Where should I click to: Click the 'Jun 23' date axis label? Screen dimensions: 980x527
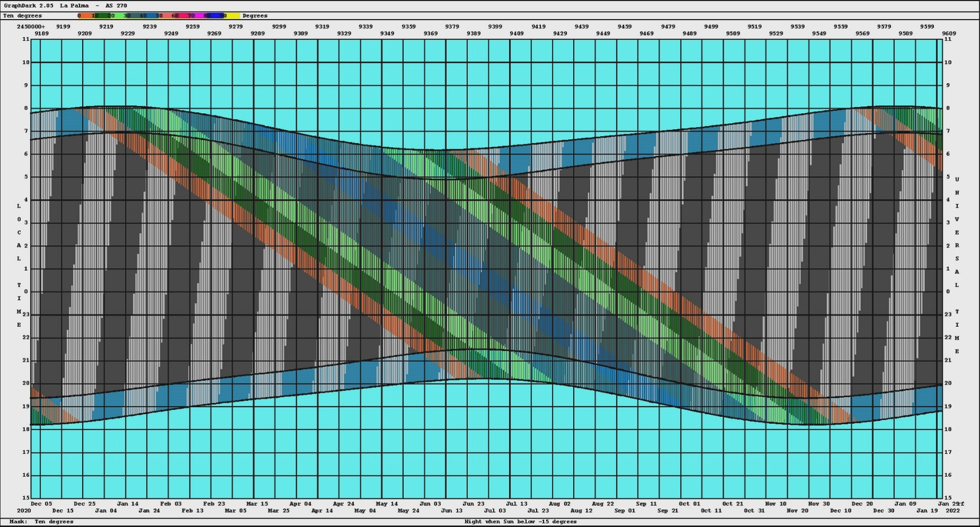coord(473,504)
